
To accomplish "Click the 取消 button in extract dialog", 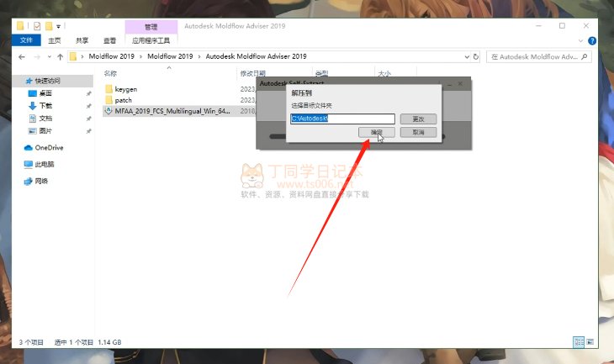I will [x=418, y=132].
